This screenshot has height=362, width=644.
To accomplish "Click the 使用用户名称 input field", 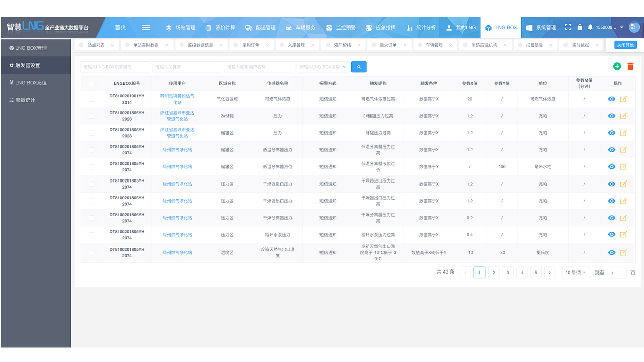I will (260, 66).
